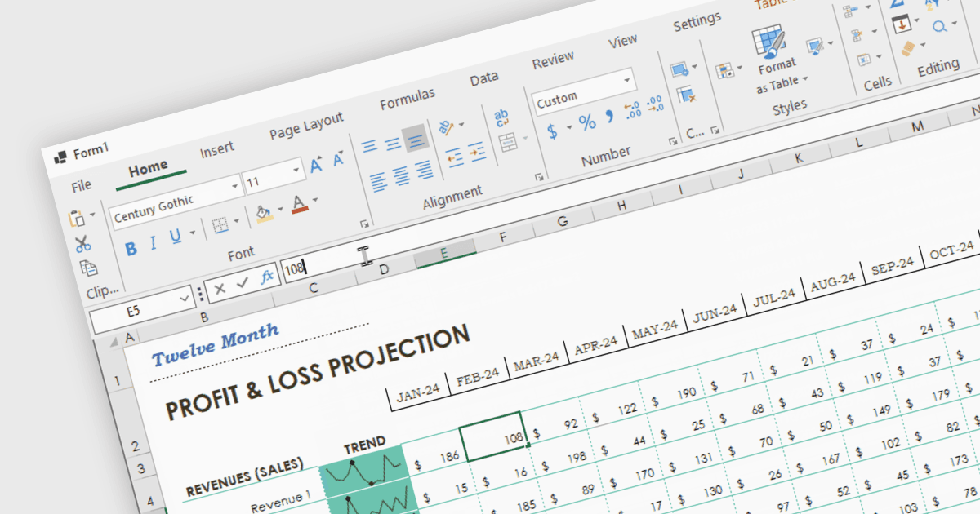
Task: Switch to the Home tab
Action: click(148, 169)
